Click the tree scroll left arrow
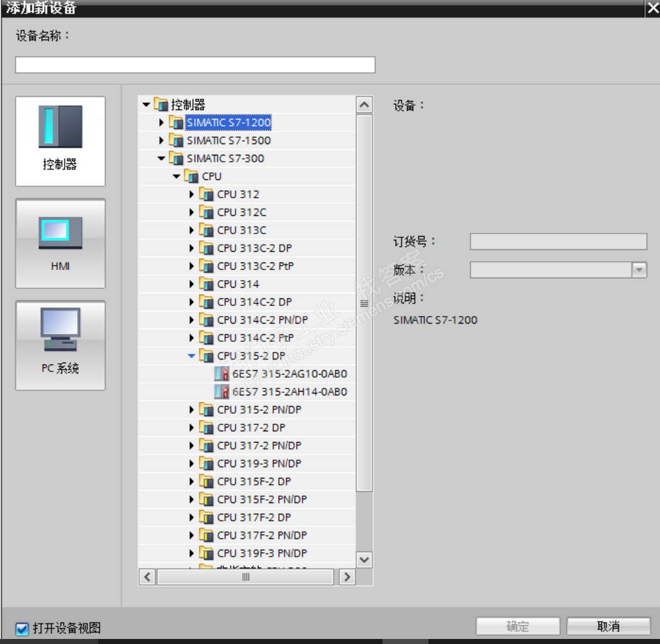 tap(147, 577)
